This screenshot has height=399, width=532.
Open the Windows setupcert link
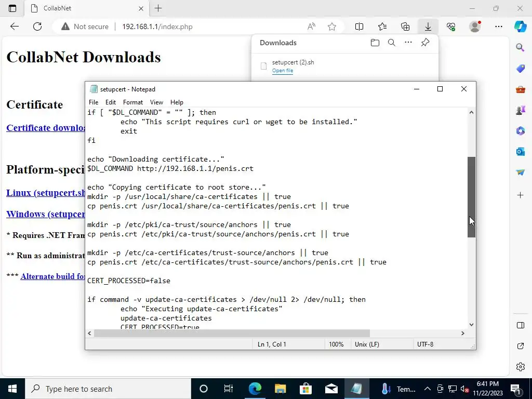point(46,214)
